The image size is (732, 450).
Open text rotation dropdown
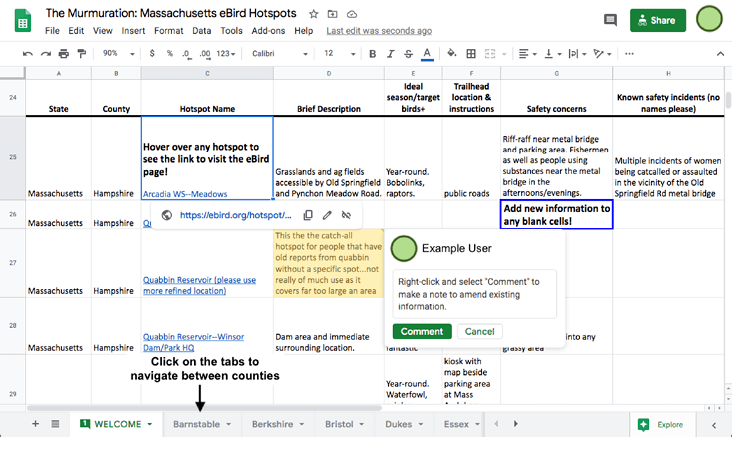(603, 54)
